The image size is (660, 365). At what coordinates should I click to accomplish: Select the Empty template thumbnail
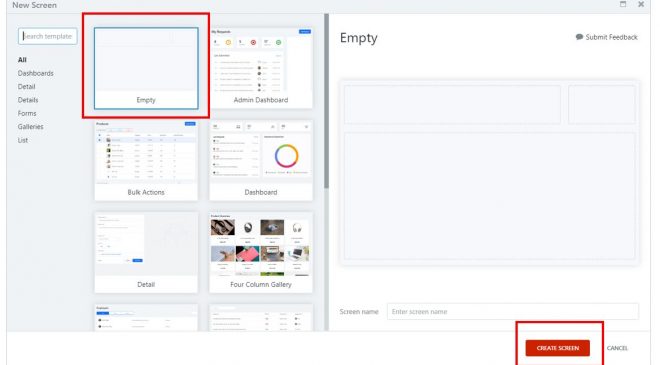[146, 68]
